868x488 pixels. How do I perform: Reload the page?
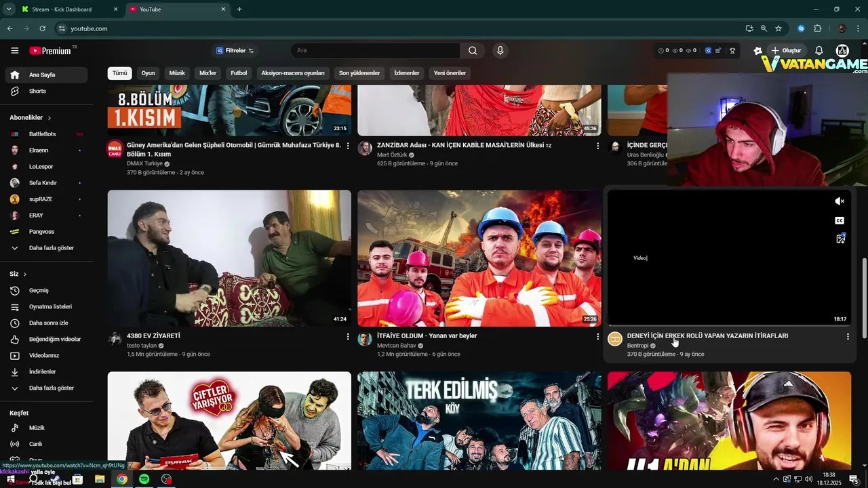pos(42,28)
